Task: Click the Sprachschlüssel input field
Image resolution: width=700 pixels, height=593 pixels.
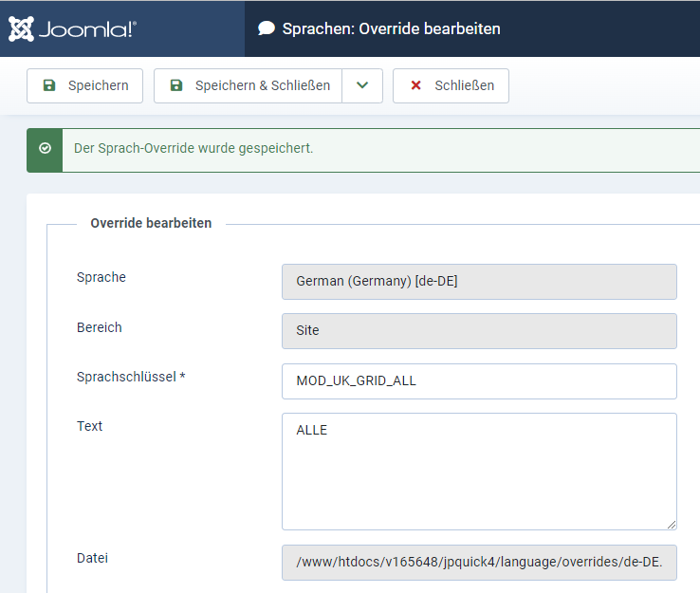Action: point(479,381)
